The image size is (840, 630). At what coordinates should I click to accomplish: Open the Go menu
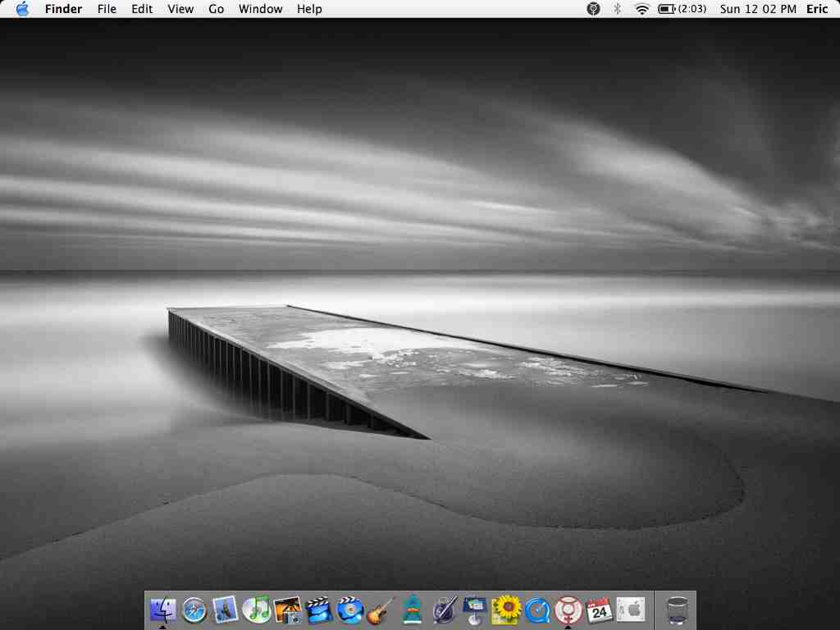[x=216, y=9]
